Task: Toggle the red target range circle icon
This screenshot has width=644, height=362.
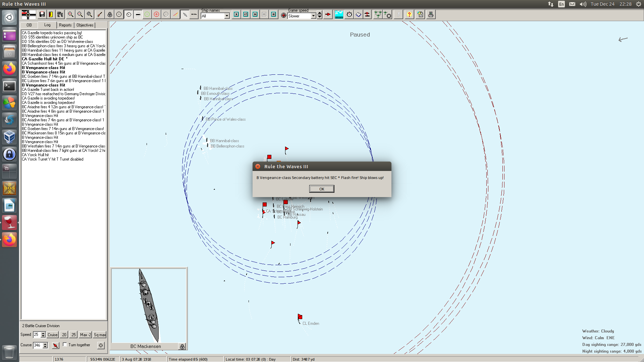Action: (x=156, y=14)
